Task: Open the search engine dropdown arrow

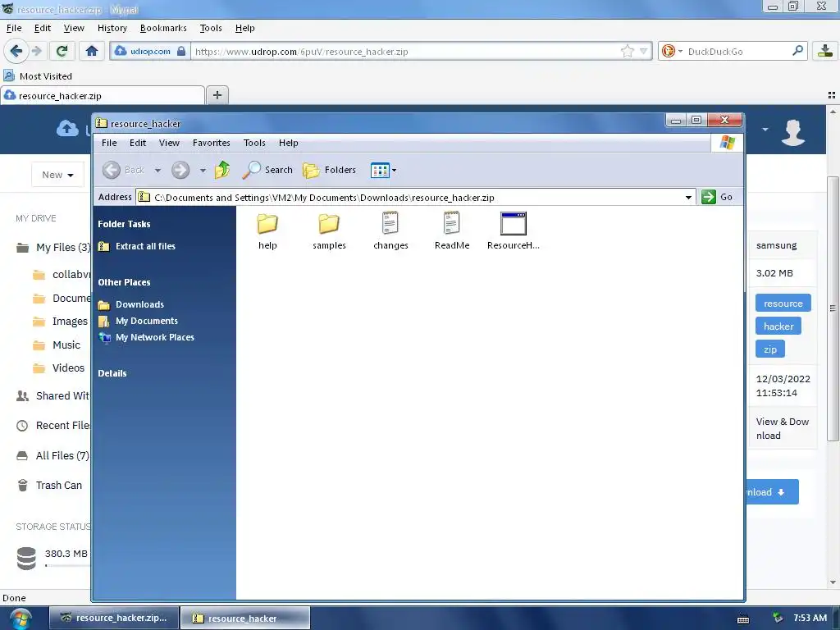Action: pos(680,52)
